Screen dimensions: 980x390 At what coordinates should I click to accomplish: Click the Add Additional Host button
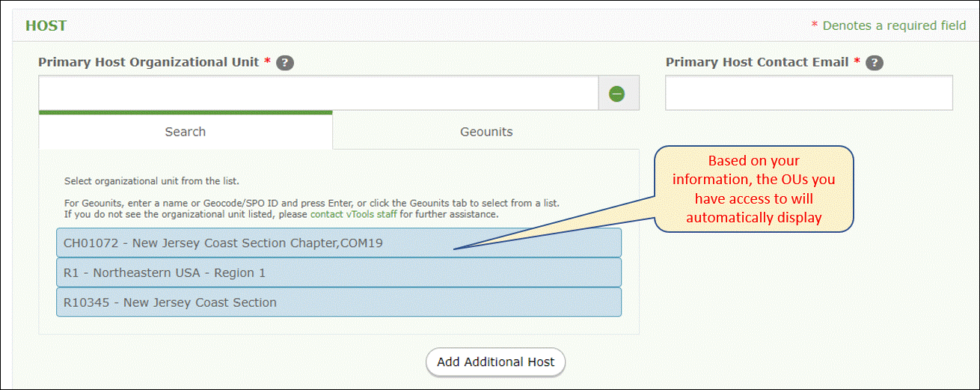coord(496,362)
